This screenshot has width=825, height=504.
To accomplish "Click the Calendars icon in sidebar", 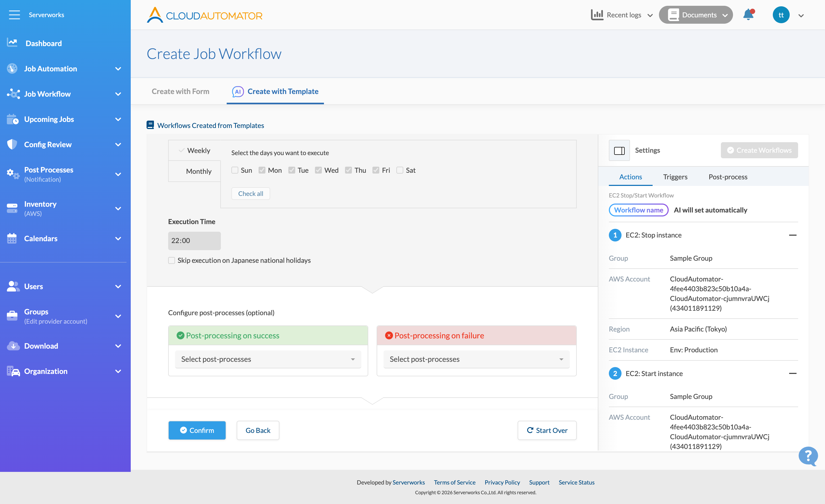I will 12,239.
